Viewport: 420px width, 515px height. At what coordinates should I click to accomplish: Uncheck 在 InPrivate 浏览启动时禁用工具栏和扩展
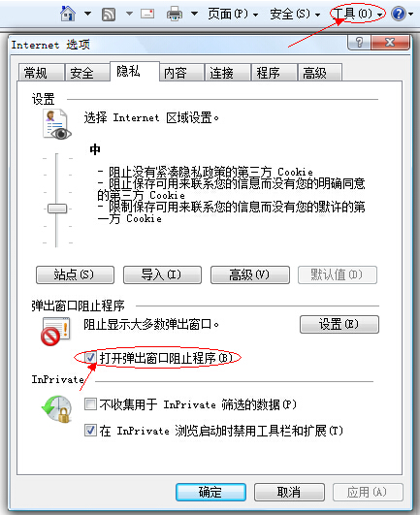[90, 431]
